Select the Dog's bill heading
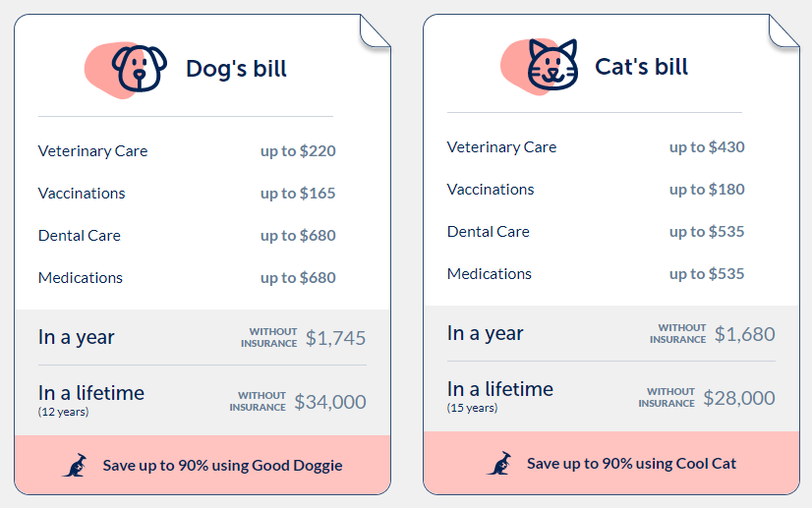The image size is (812, 508). pos(236,69)
